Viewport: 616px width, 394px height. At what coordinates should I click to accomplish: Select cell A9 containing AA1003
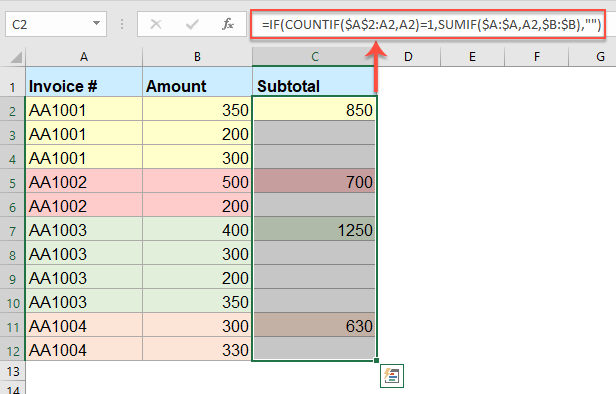pyautogui.click(x=84, y=277)
